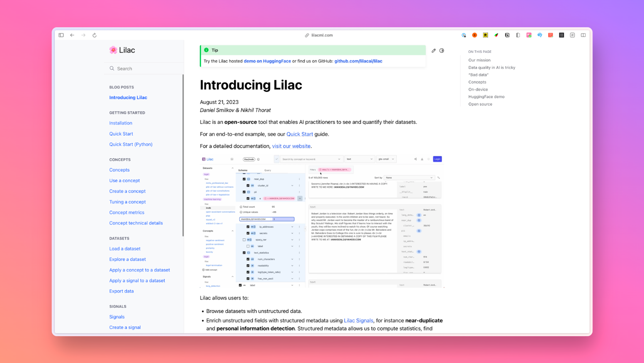The height and width of the screenshot is (363, 644).
Task: Toggle the split view icon
Action: coord(583,35)
